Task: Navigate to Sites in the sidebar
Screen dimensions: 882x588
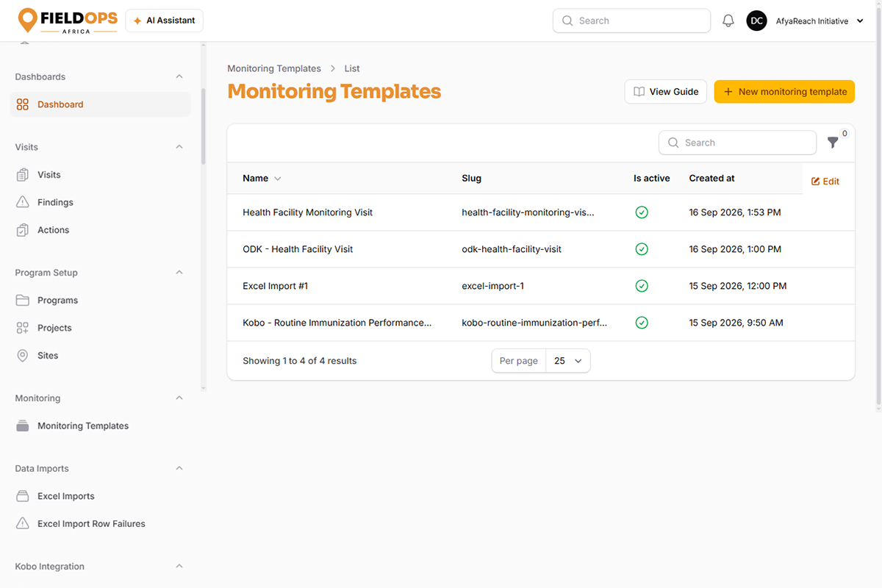Action: 100,356
